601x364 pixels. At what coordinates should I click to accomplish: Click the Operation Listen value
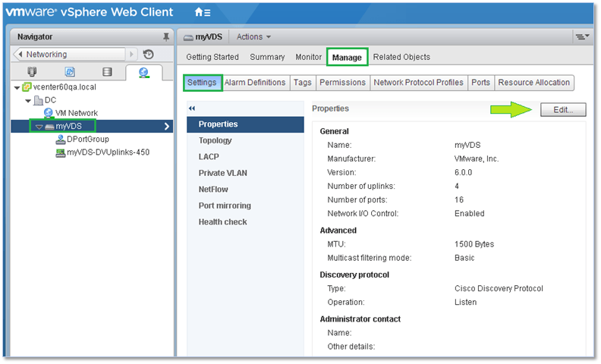[x=465, y=303]
